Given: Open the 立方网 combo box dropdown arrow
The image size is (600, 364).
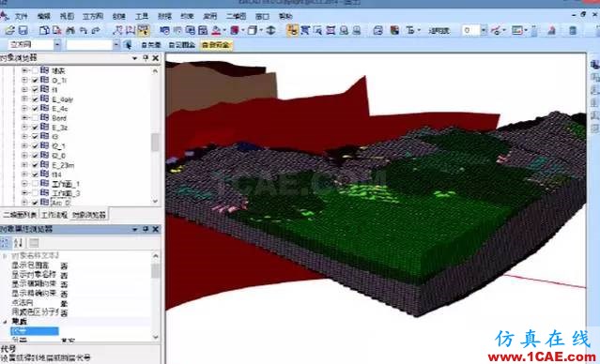Looking at the screenshot, I should (57, 45).
